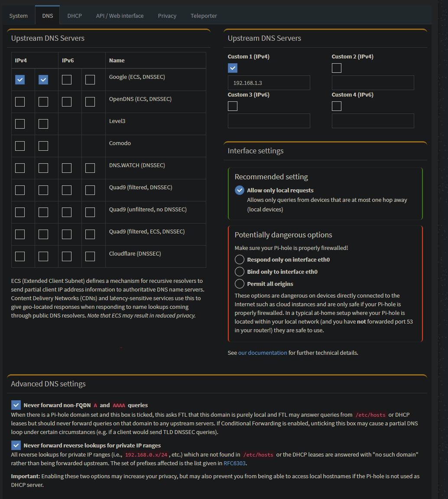Viewport: 448px width, 499px height.
Task: Switch to the Teleporter tab
Action: tap(204, 16)
